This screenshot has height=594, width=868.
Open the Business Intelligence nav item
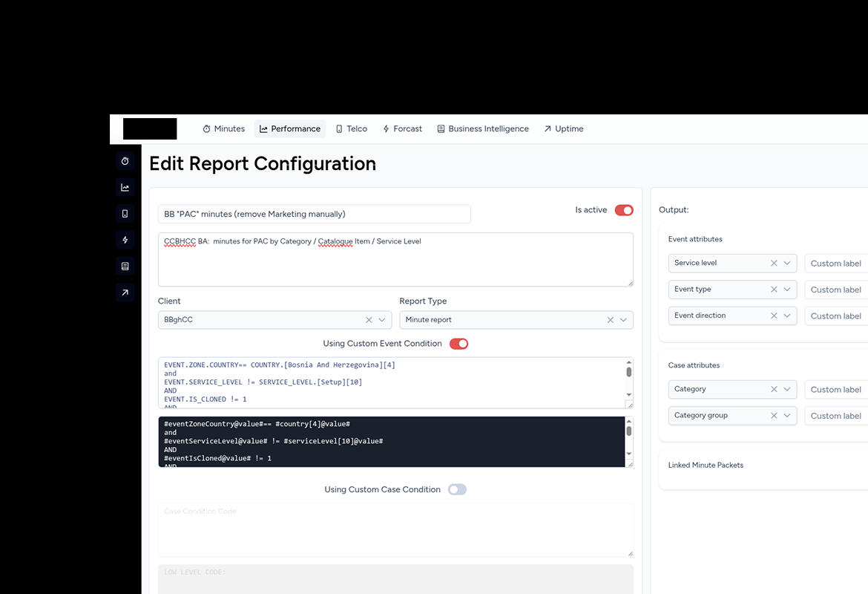coord(482,128)
